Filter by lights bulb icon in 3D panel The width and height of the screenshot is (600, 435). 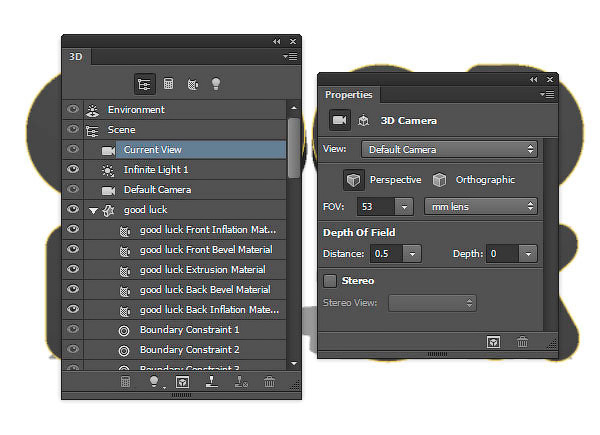(216, 84)
